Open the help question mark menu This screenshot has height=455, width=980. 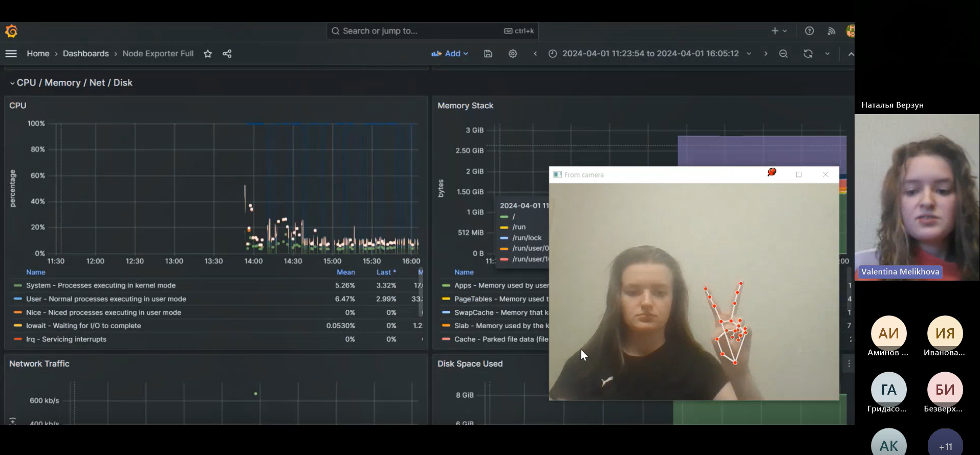[x=810, y=31]
